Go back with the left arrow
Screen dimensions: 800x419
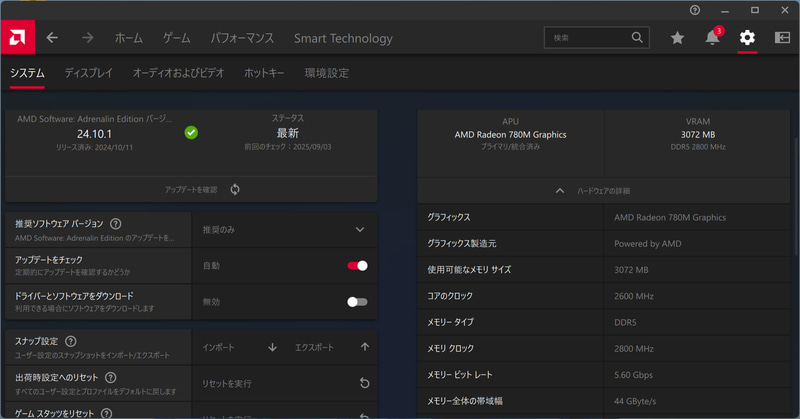pyautogui.click(x=52, y=38)
